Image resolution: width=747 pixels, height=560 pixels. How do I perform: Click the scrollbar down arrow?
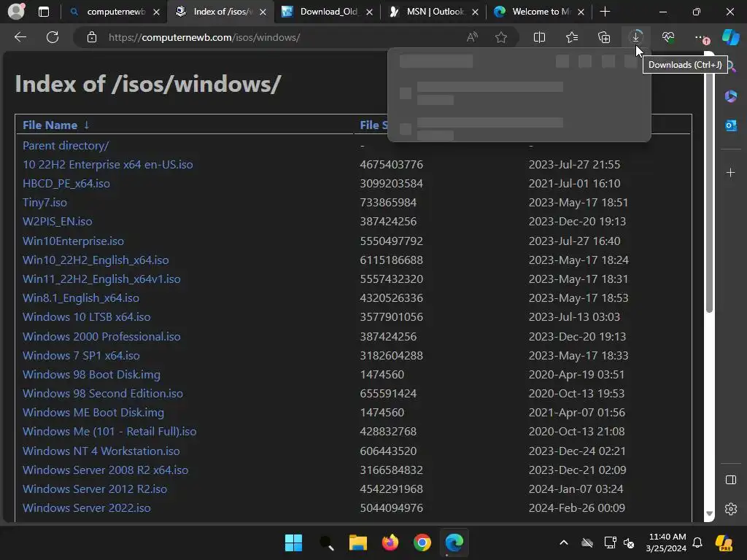709,513
